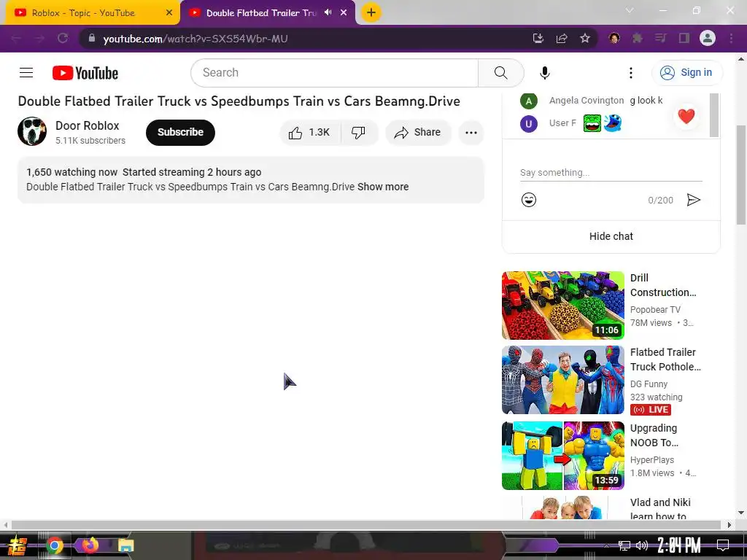Click Chrome icon in taskbar
This screenshot has width=747, height=560.
point(54,545)
